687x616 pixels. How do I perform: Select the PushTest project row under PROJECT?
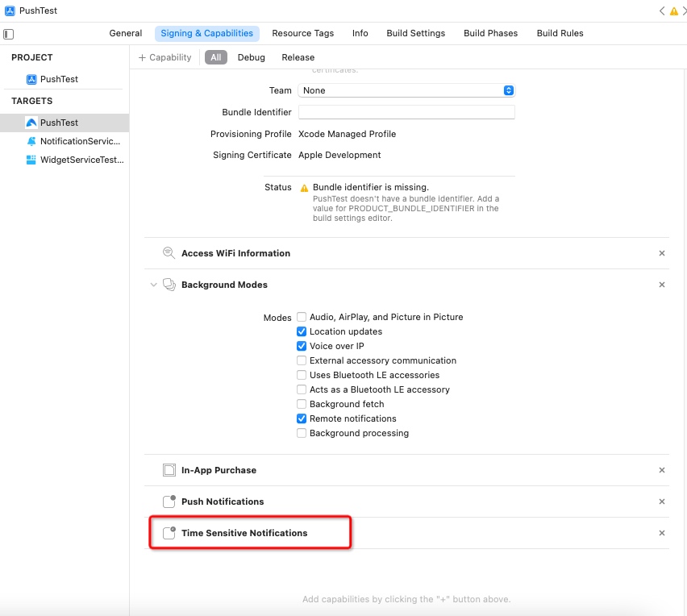pyautogui.click(x=65, y=79)
